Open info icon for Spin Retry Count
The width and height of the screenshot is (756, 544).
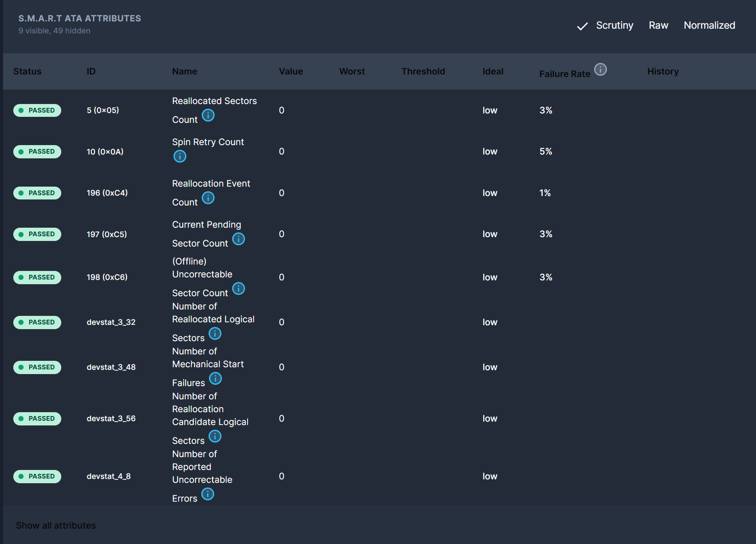coord(180,157)
